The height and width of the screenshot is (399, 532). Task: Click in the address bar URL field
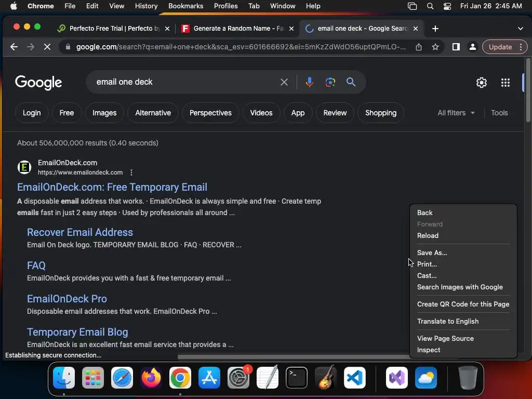pos(241,47)
